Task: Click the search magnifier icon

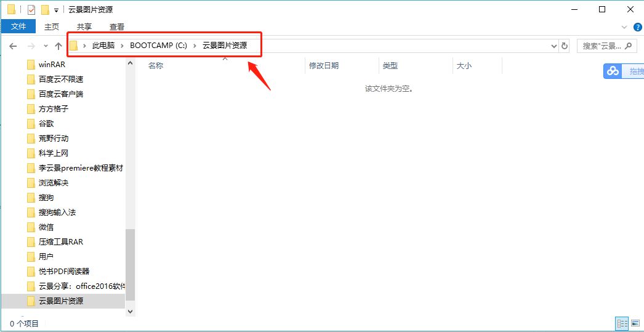Action: (x=628, y=46)
